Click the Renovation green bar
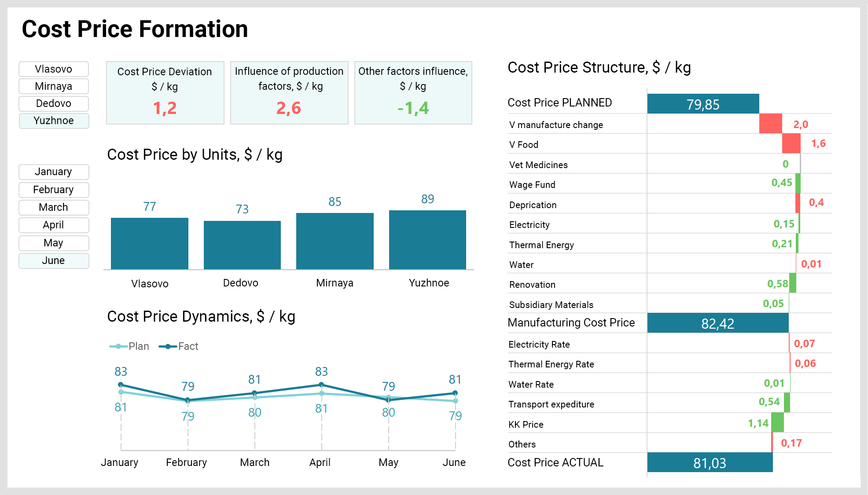The image size is (868, 495). point(793,283)
